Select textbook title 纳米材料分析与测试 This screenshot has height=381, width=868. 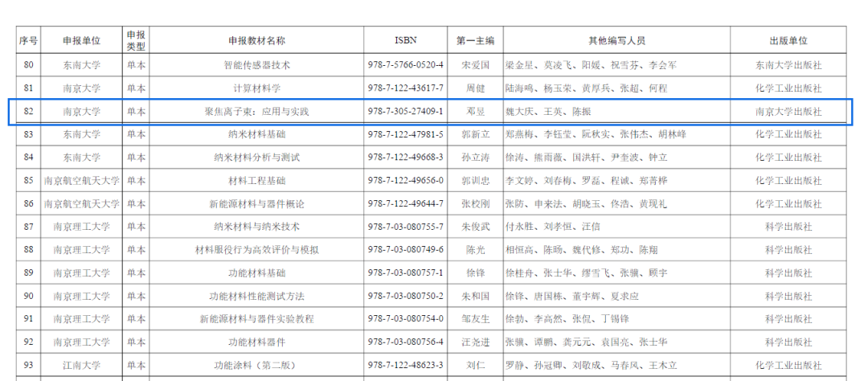coord(257,158)
